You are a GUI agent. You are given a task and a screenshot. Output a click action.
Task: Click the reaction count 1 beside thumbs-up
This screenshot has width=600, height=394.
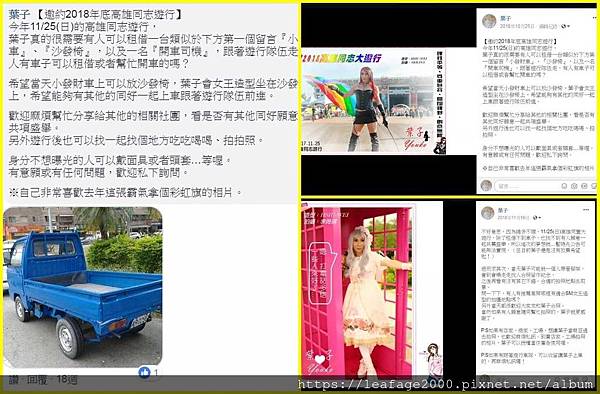coord(155,372)
